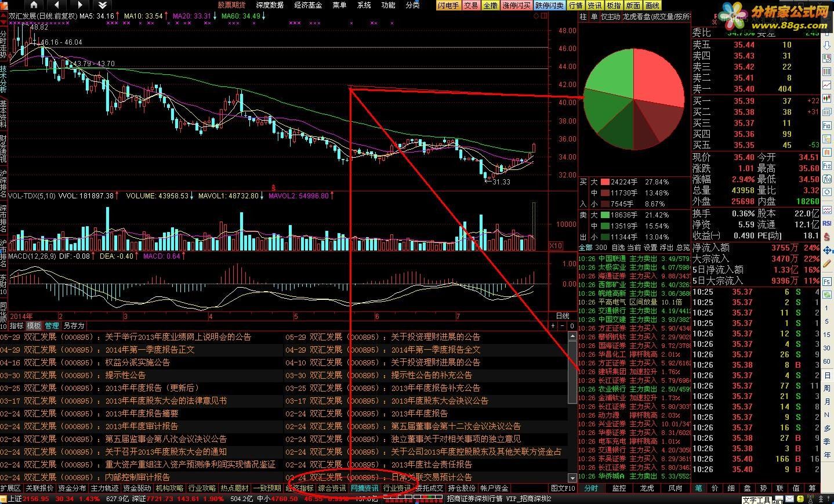This screenshot has width=834, height=504.
Task: Open the 闪电手 quick trade button
Action: 448,5
